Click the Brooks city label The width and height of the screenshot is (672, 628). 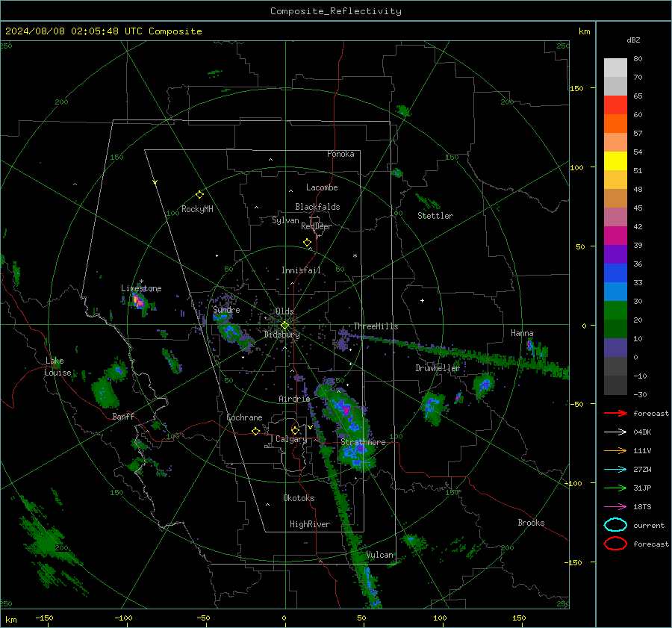click(x=531, y=523)
